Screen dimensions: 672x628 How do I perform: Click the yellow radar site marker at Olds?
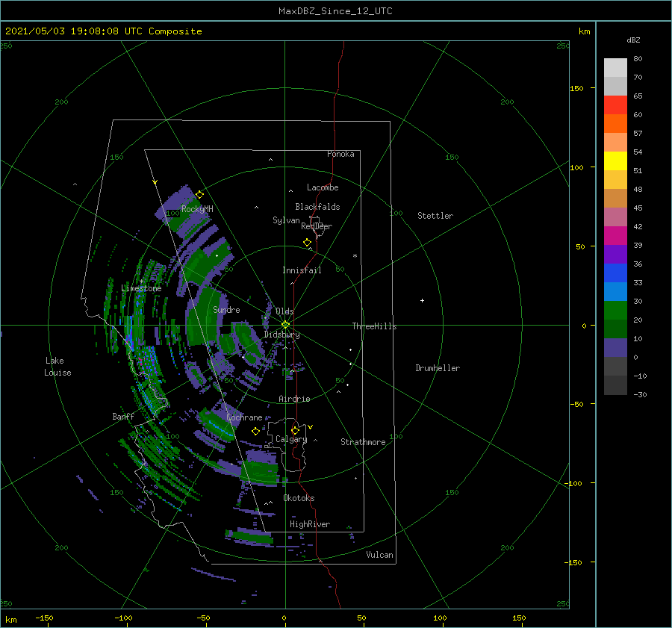point(285,325)
